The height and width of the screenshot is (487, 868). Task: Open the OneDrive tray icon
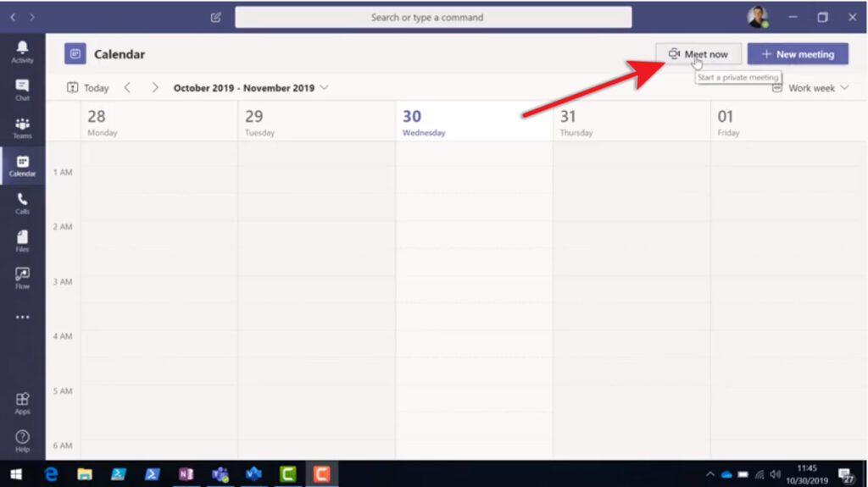tap(726, 474)
